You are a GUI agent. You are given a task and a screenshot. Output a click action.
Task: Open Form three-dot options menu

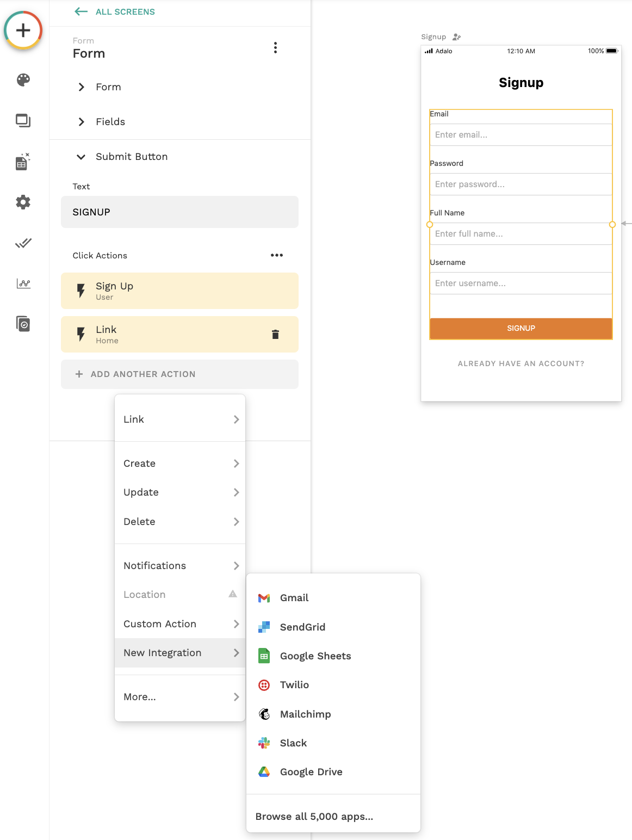pyautogui.click(x=275, y=48)
